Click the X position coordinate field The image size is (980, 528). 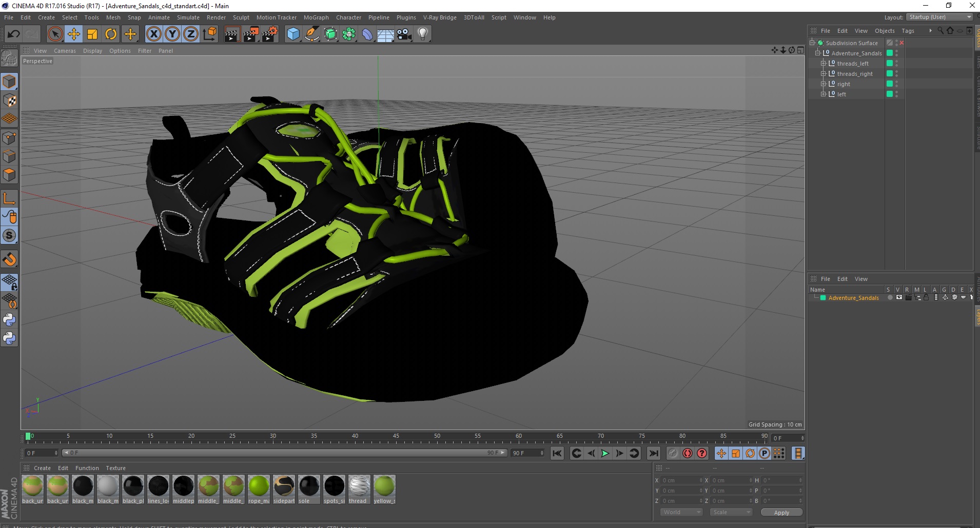pyautogui.click(x=681, y=480)
